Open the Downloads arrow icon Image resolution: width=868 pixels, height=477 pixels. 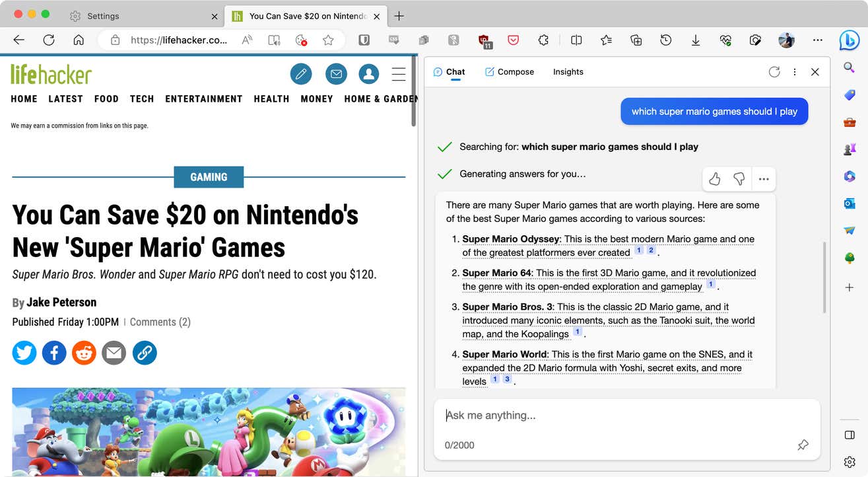696,40
